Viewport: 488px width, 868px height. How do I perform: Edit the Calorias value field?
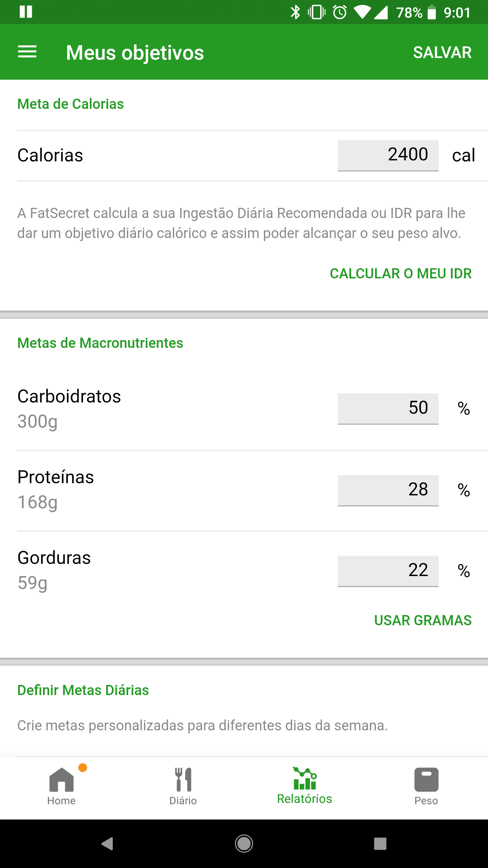point(388,155)
